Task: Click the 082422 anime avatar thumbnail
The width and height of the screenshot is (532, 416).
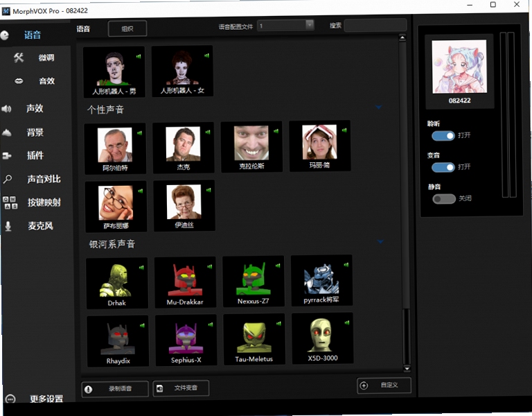Action: pos(459,67)
